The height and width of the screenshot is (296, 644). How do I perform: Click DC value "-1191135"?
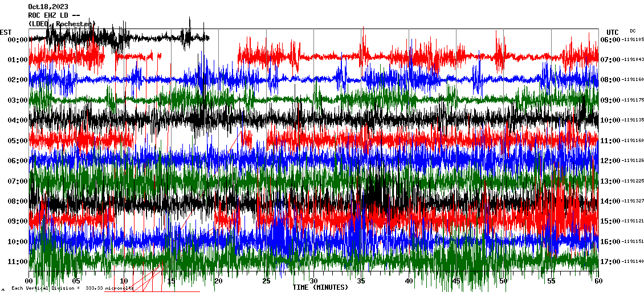[632, 120]
